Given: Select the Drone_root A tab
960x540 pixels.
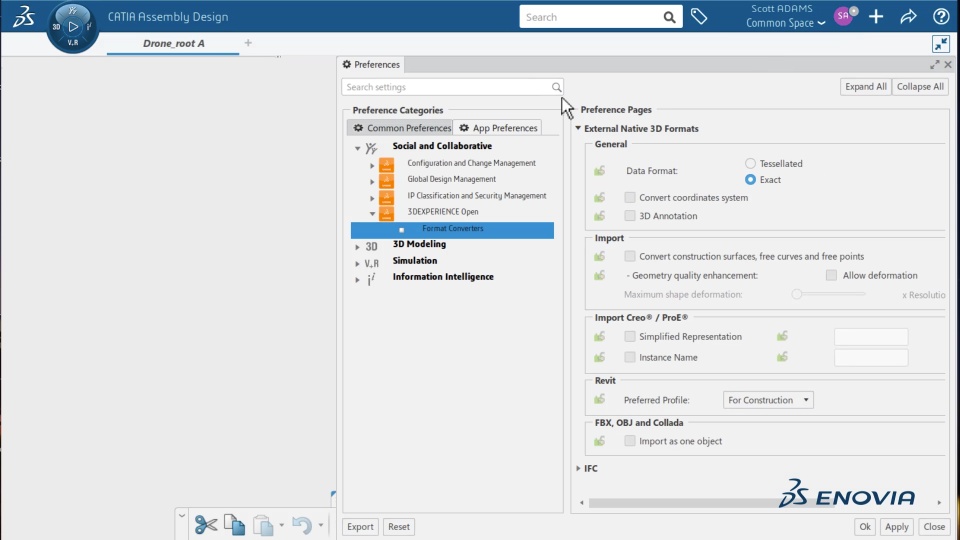Looking at the screenshot, I should 173,43.
